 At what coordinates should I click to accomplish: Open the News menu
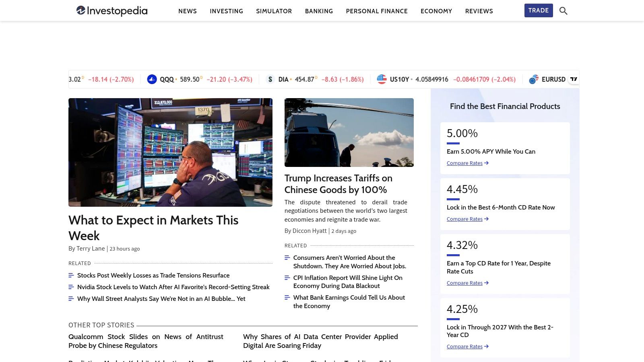(x=188, y=11)
